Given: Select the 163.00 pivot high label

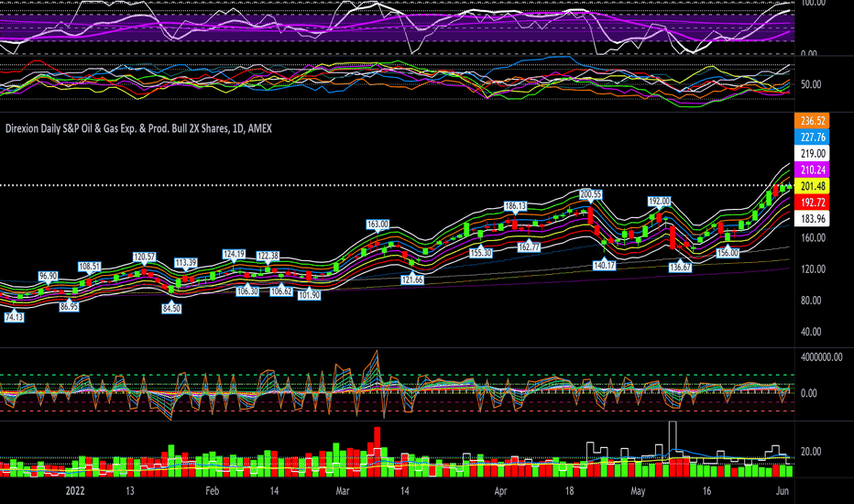Looking at the screenshot, I should coord(378,224).
